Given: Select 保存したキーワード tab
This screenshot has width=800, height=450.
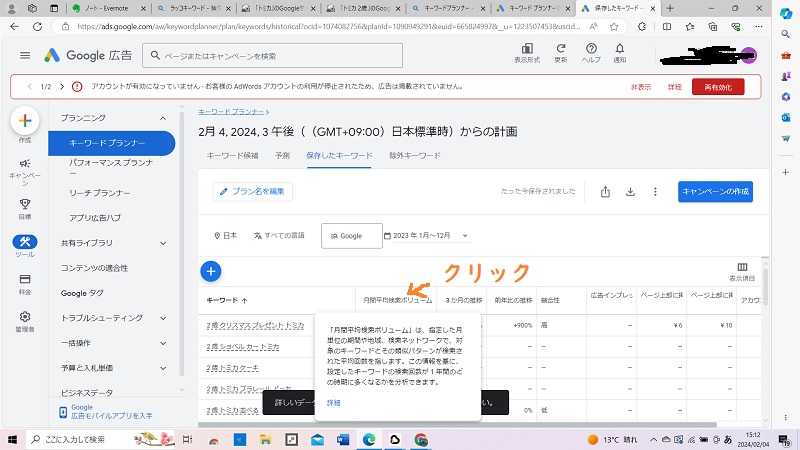Looking at the screenshot, I should 339,156.
